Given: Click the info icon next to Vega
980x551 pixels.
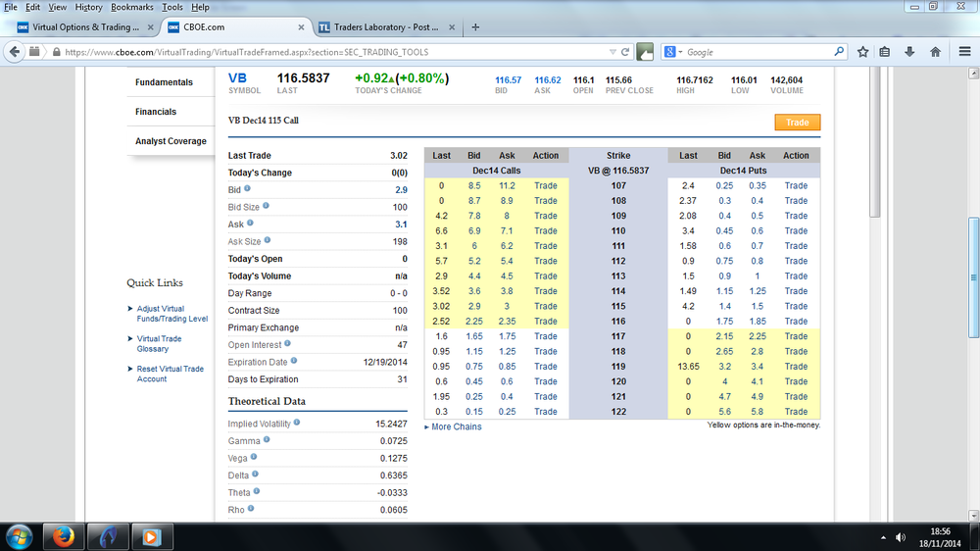Looking at the screenshot, I should [254, 457].
